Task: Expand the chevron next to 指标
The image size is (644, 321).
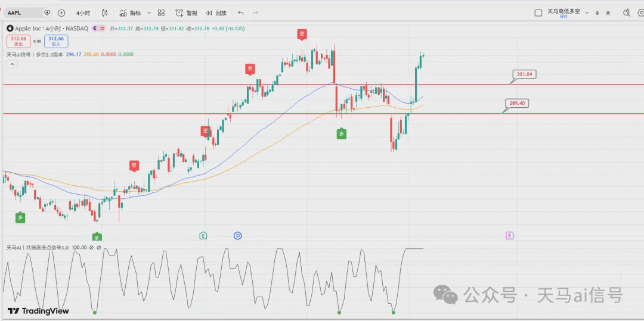Action: 149,13
